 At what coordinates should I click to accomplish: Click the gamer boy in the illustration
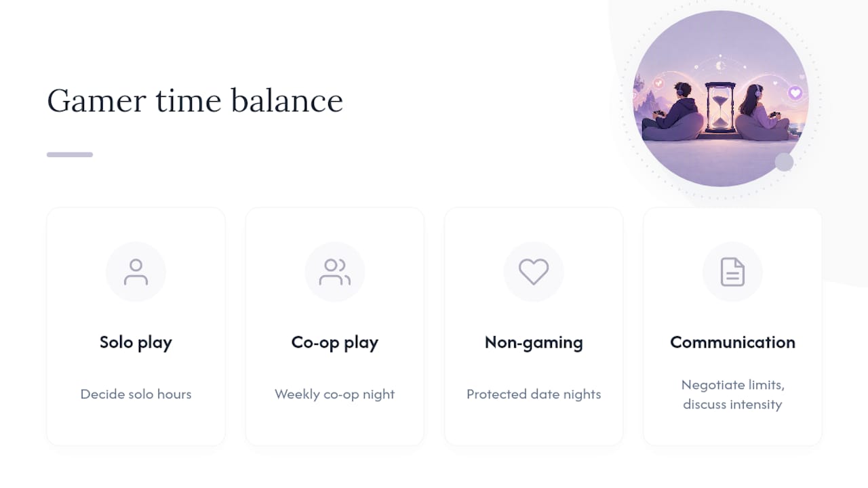675,112
